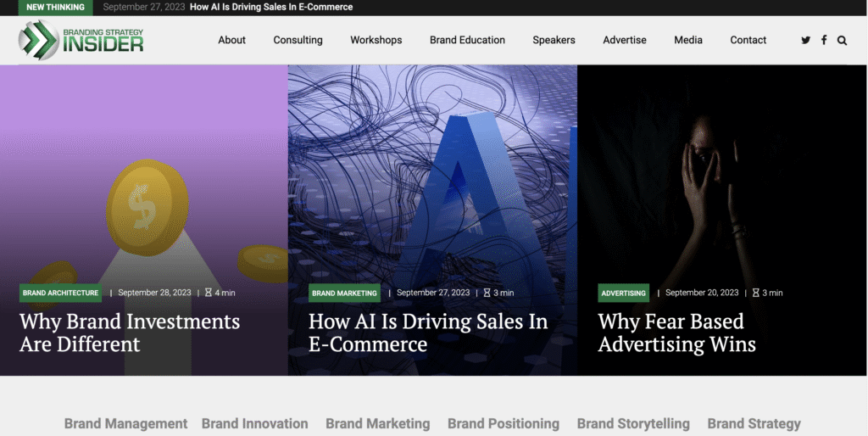Select the Brand Storytelling topic tab
This screenshot has width=868, height=436.
(x=633, y=423)
